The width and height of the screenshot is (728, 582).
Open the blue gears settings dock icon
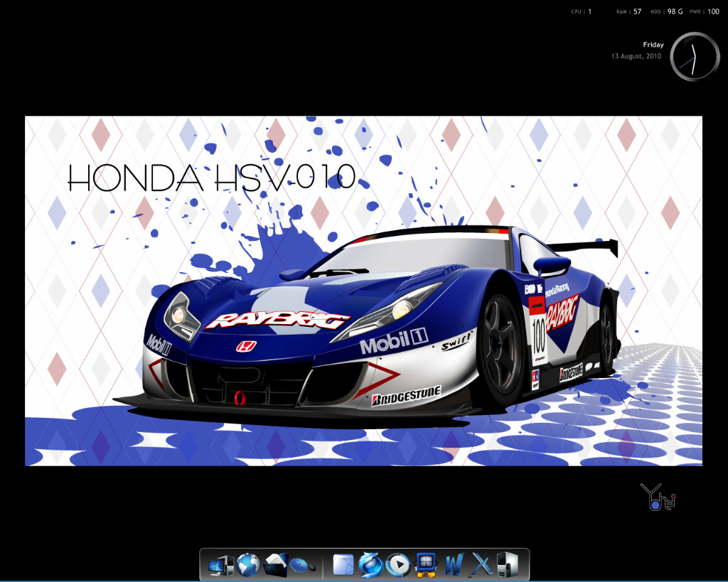tap(301, 565)
